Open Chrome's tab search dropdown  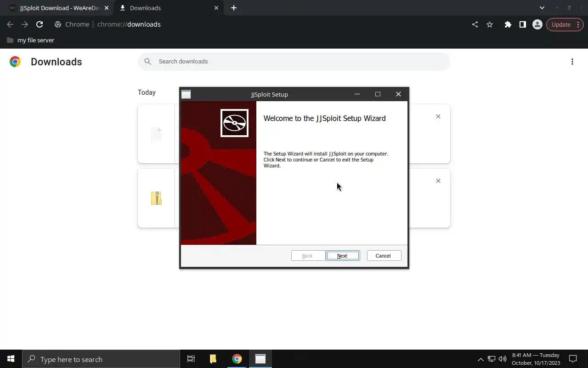click(542, 8)
